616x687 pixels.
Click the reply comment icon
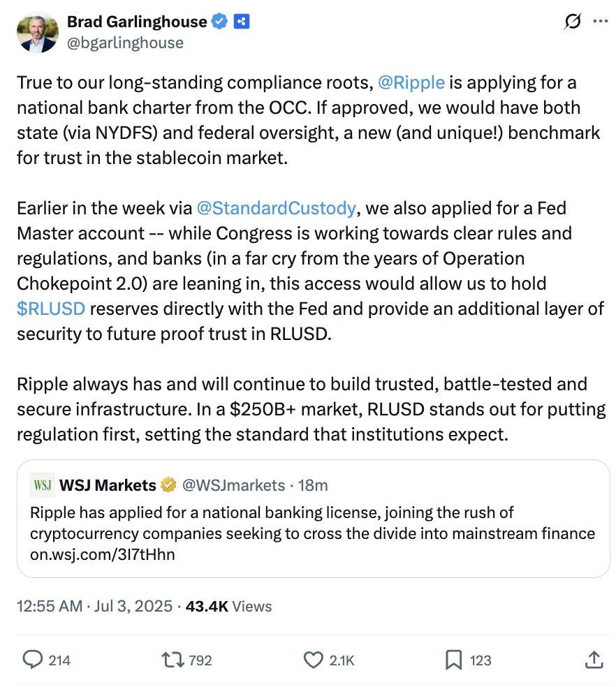34,659
